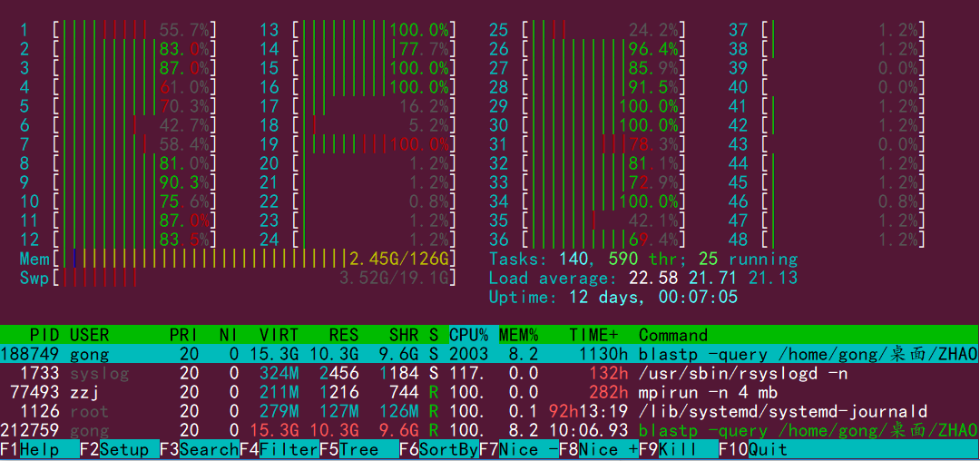Screen dimensions: 980x461
Task: Click the SHR column header
Action: pos(404,335)
